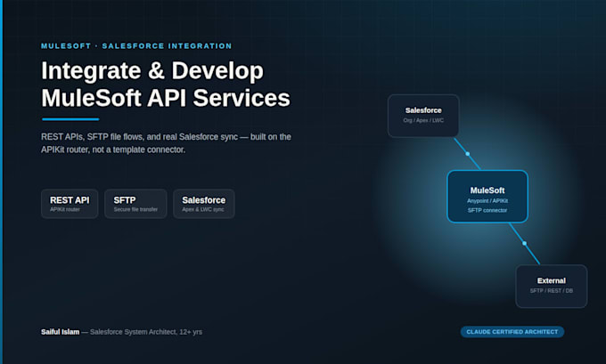This screenshot has width=606, height=364.
Task: Select the MuleSoft Anypoint / APIKit node
Action: click(x=487, y=197)
